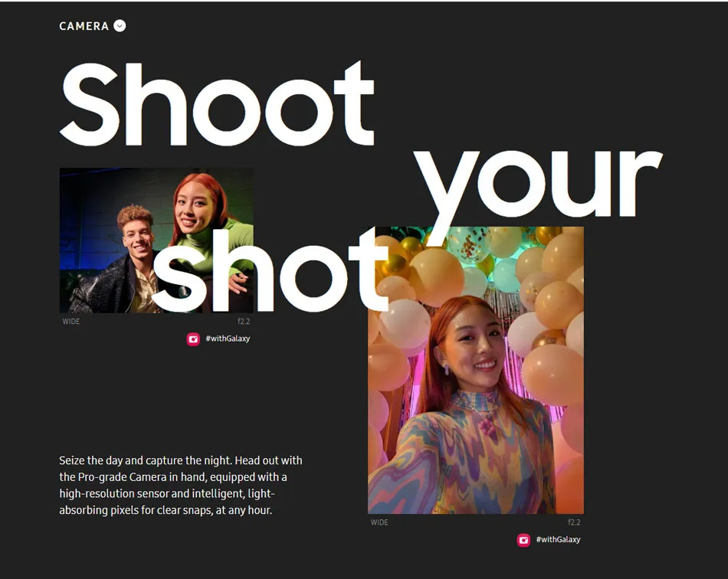Expand the CAMERA section chevron
This screenshot has width=728, height=579.
(x=120, y=26)
